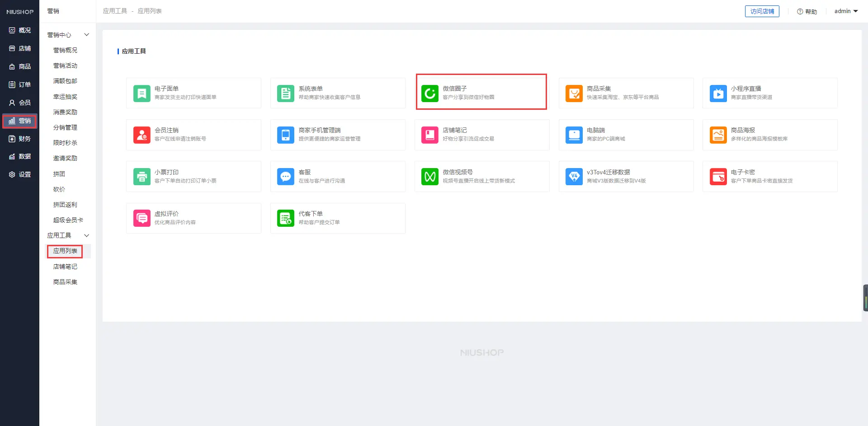This screenshot has height=426, width=868.
Task: Select 限时秒杀 in the marketing submenu
Action: click(65, 143)
